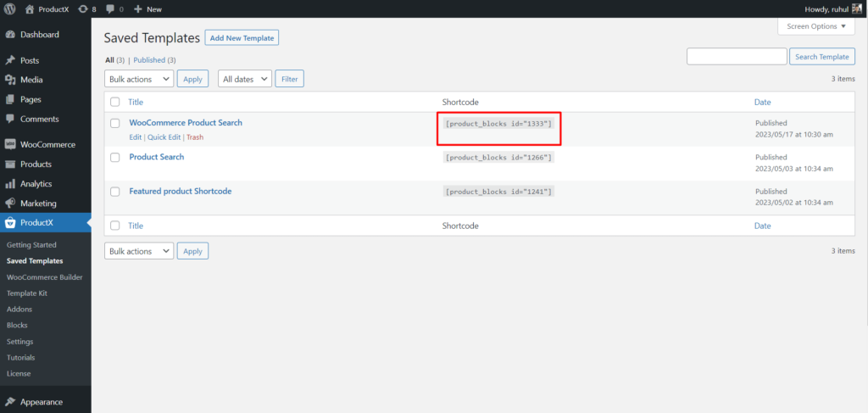Click the Marketing megaphone icon
Viewport: 868px width, 413px height.
coord(10,204)
